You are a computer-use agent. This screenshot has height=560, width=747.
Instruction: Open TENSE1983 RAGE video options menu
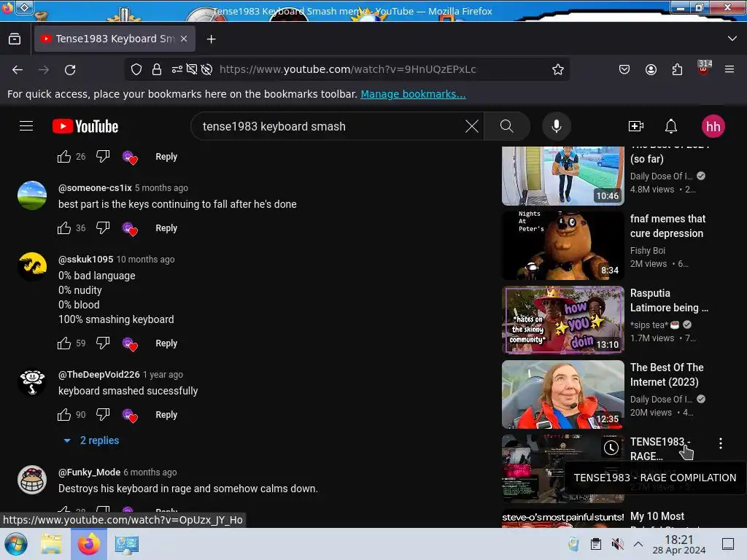click(720, 443)
